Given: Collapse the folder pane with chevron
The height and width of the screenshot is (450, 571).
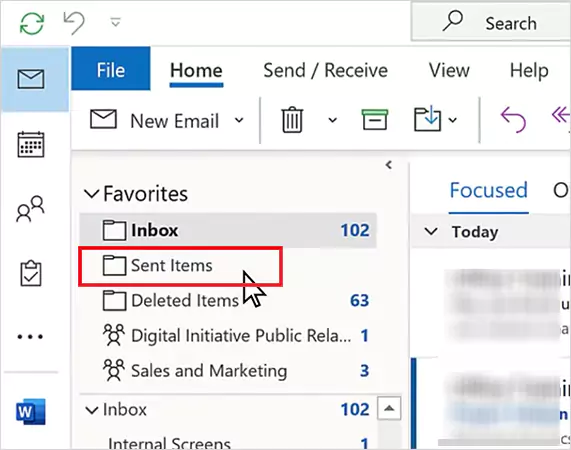Looking at the screenshot, I should click(389, 165).
